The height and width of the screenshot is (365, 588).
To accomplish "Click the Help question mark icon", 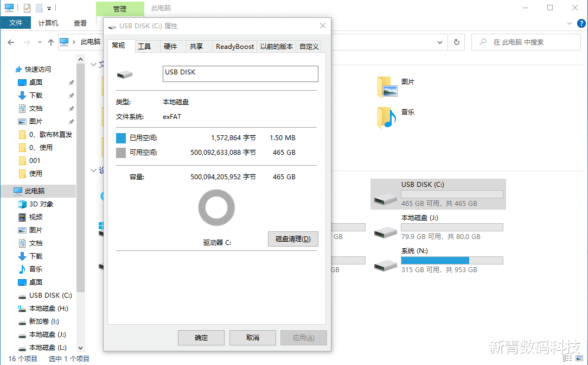I will [x=581, y=23].
